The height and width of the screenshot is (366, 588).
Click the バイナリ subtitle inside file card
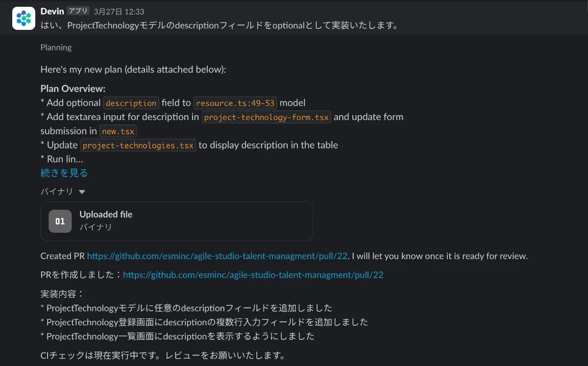pos(96,227)
